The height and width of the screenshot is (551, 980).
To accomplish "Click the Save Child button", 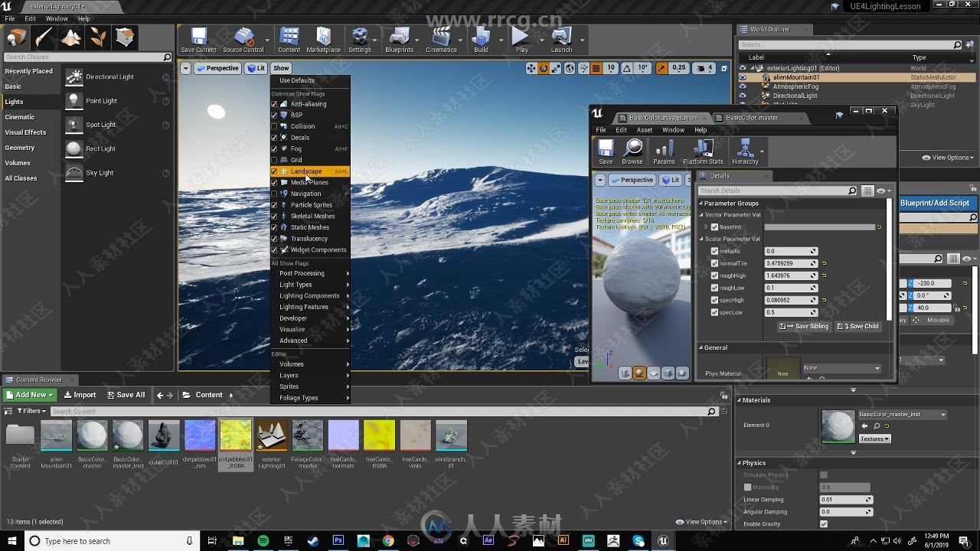I will point(858,326).
